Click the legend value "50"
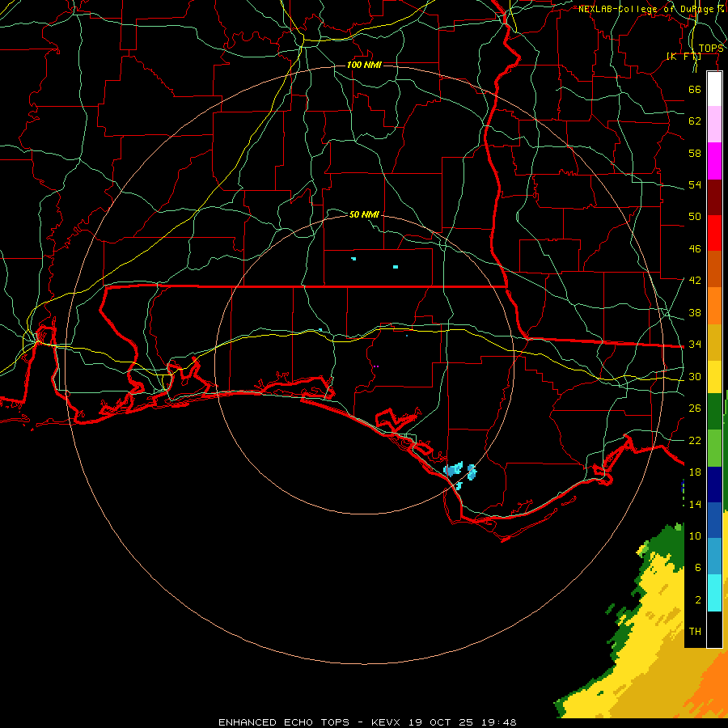 pyautogui.click(x=695, y=217)
